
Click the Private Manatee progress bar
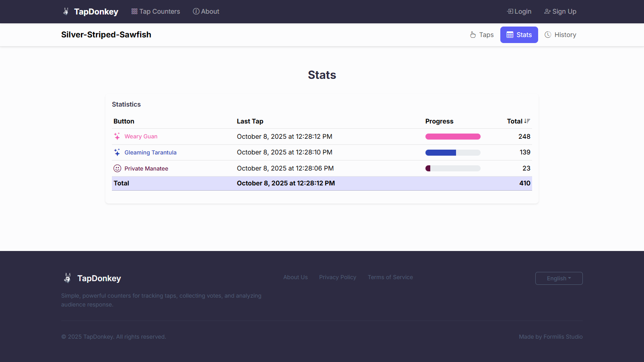pyautogui.click(x=453, y=168)
